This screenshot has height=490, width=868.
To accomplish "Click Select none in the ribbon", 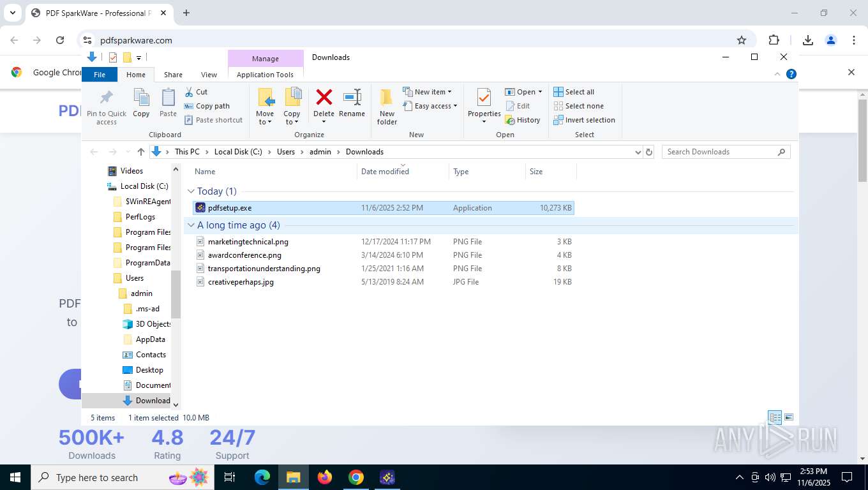I will coord(578,106).
